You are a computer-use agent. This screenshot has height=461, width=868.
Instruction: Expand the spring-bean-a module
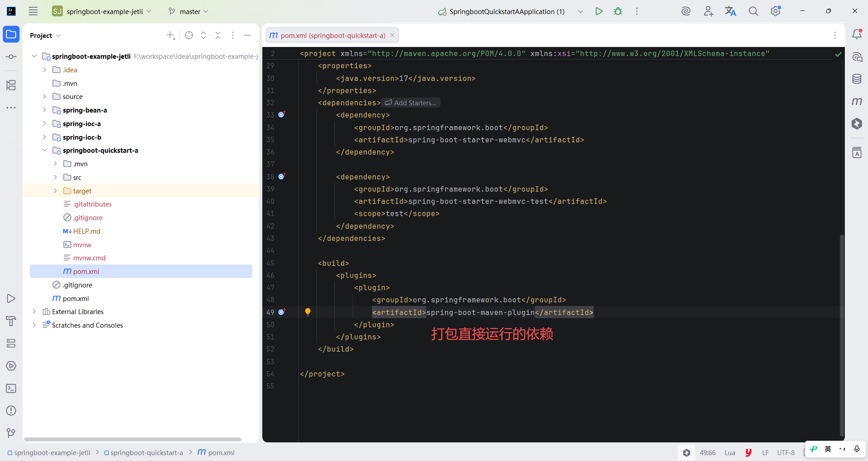44,110
